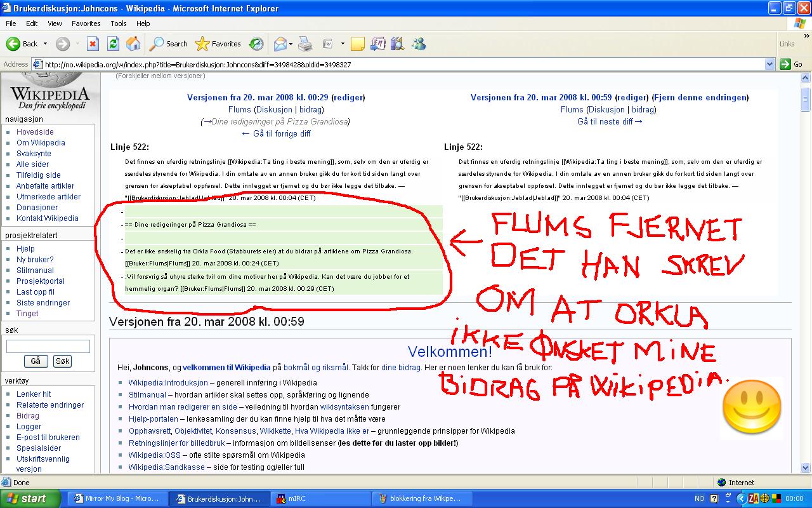Print the page using printer icon

(x=305, y=44)
